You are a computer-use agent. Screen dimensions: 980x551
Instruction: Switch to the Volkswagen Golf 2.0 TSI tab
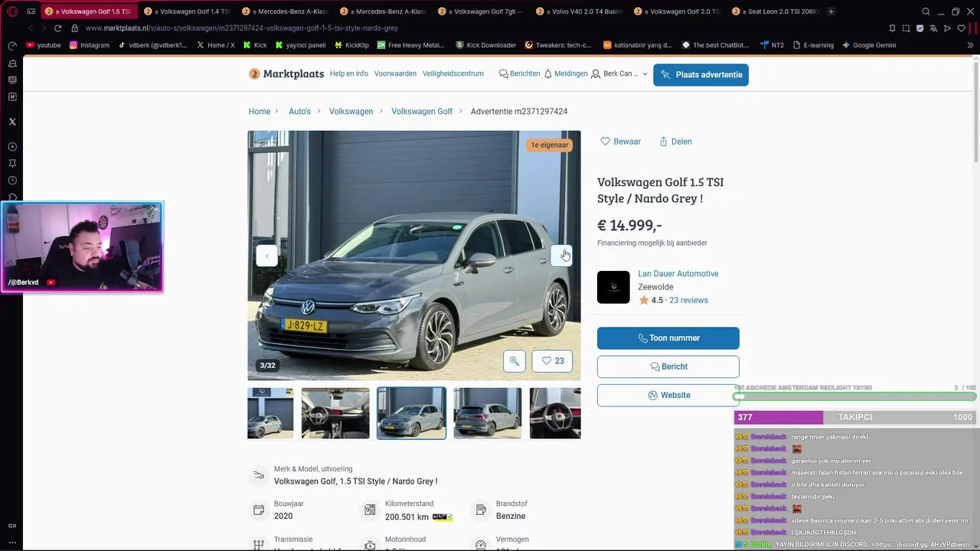click(x=677, y=11)
